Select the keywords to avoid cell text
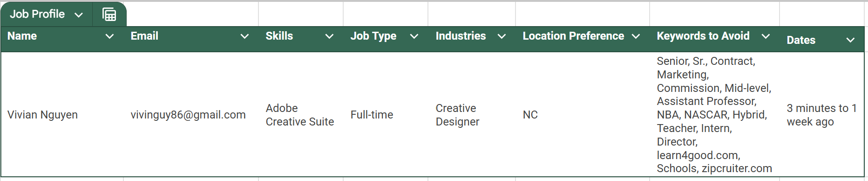The width and height of the screenshot is (868, 181). [x=714, y=115]
